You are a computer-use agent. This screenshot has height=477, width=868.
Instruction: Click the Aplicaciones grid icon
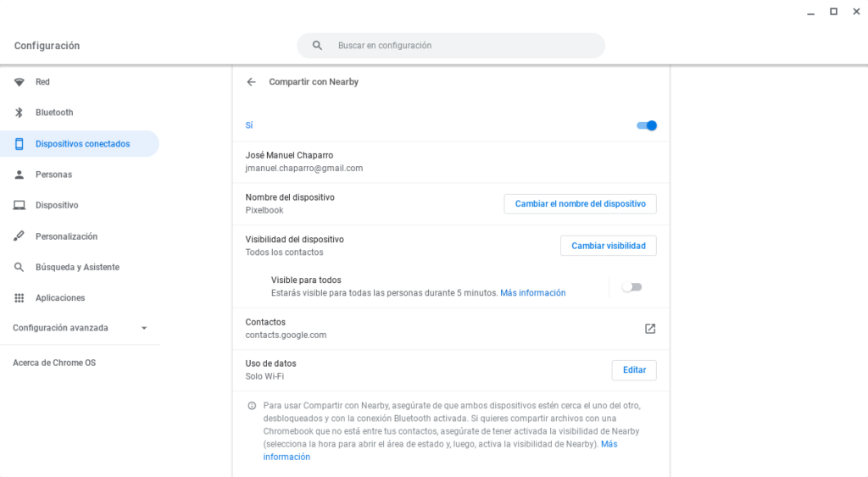coord(19,298)
